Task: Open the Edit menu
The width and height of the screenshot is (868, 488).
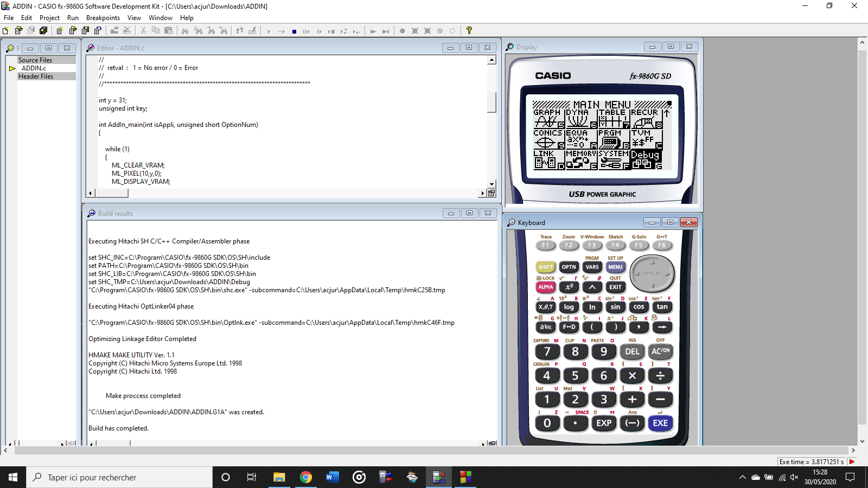Action: coord(27,18)
